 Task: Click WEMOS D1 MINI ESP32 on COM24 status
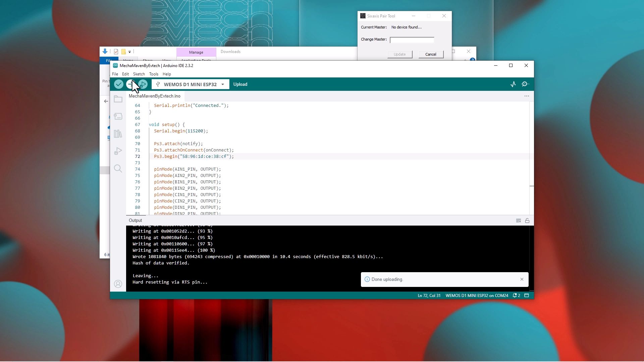tap(477, 296)
